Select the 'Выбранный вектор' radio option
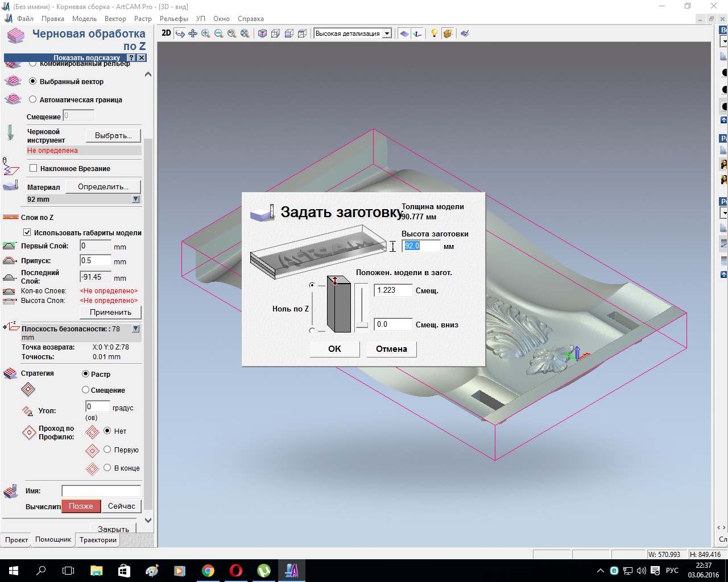728x582 pixels. point(32,81)
